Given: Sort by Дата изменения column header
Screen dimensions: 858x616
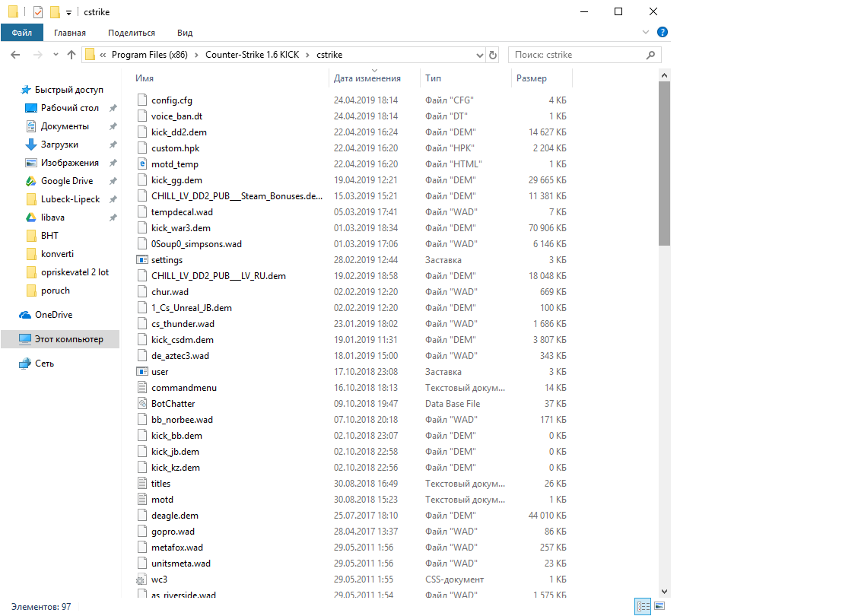Looking at the screenshot, I should 367,78.
